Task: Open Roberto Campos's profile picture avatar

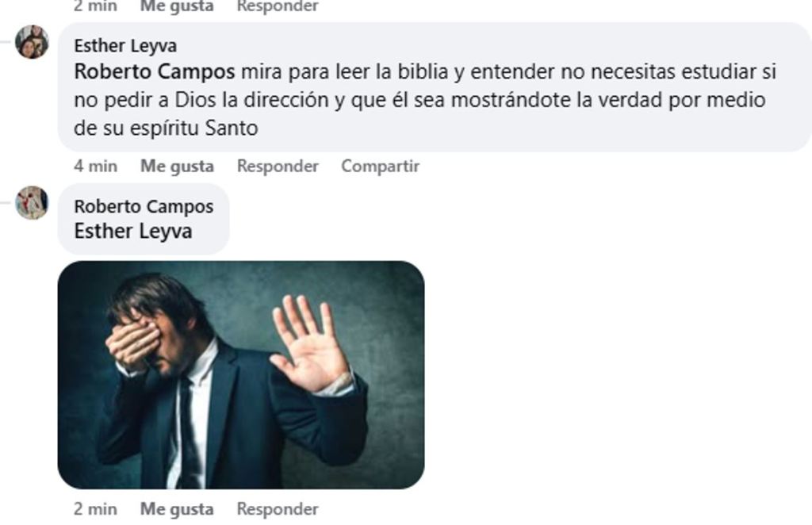Action: (32, 202)
